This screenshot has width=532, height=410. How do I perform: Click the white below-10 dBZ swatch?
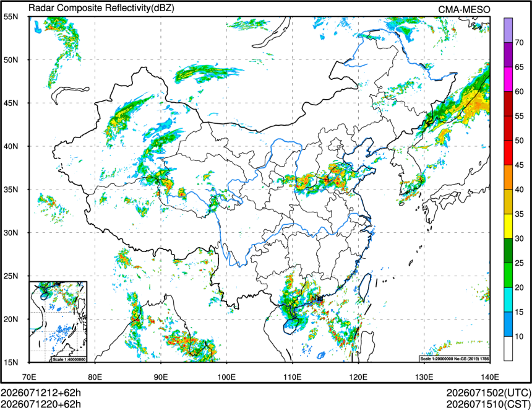pos(508,349)
